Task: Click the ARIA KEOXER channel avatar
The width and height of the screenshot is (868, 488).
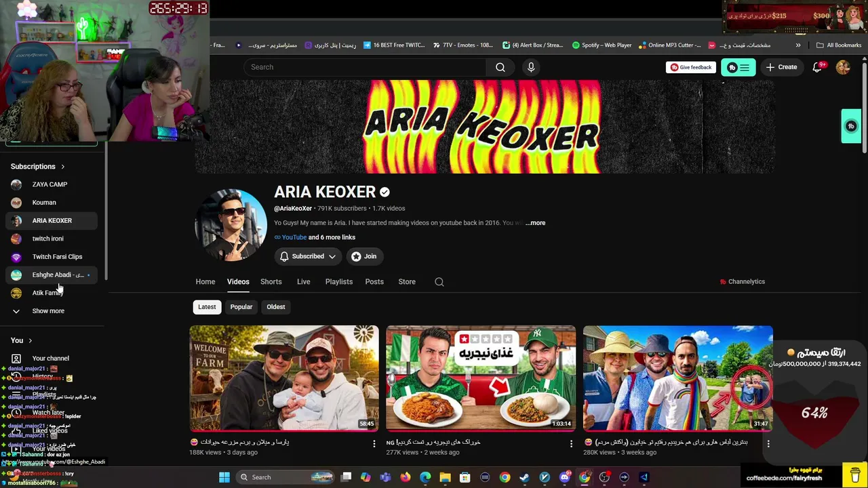Action: 231,225
